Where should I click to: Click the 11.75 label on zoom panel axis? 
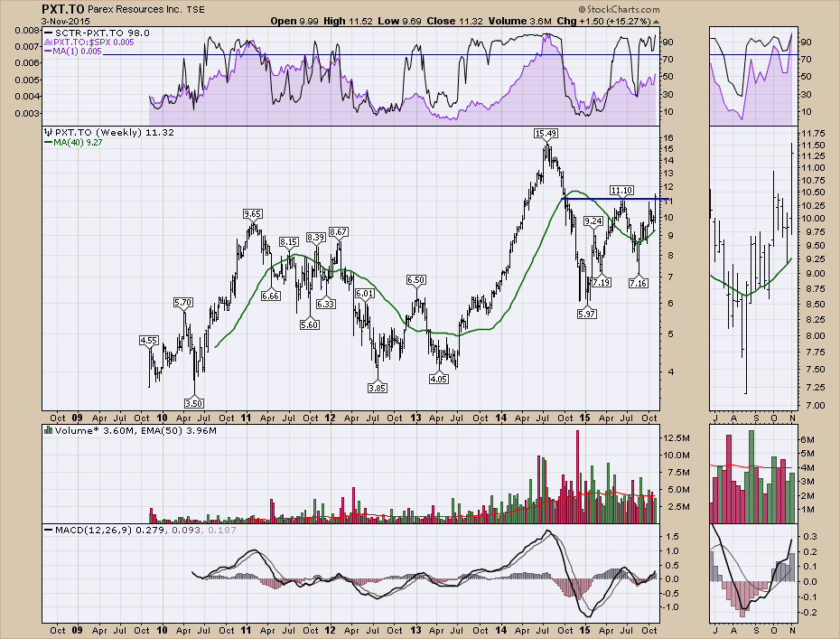coord(812,133)
